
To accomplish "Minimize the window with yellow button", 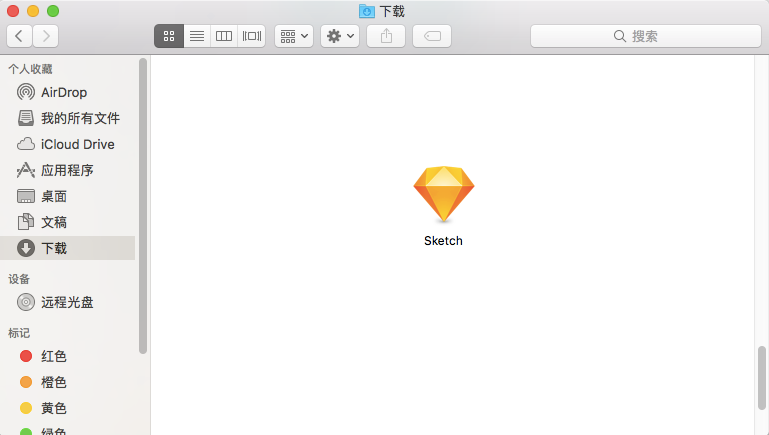I will [x=33, y=11].
